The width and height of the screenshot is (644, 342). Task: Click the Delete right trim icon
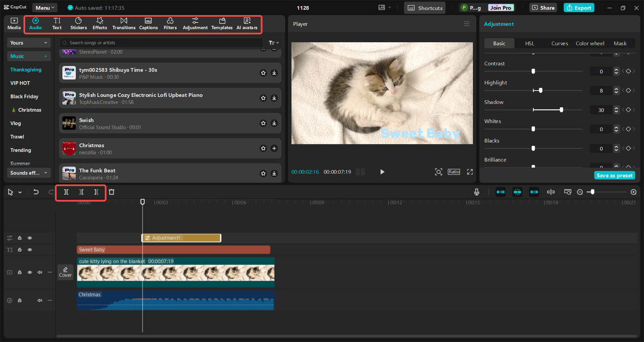[x=96, y=192]
